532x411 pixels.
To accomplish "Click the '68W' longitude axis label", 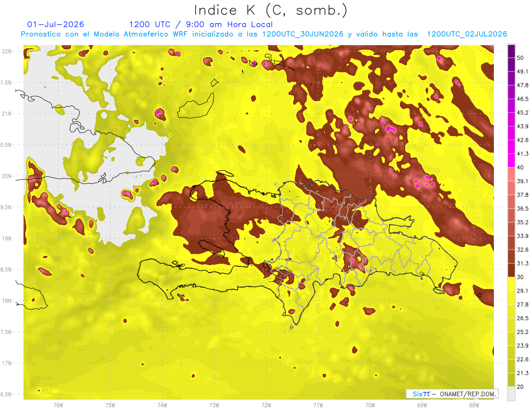I will 474,405.
